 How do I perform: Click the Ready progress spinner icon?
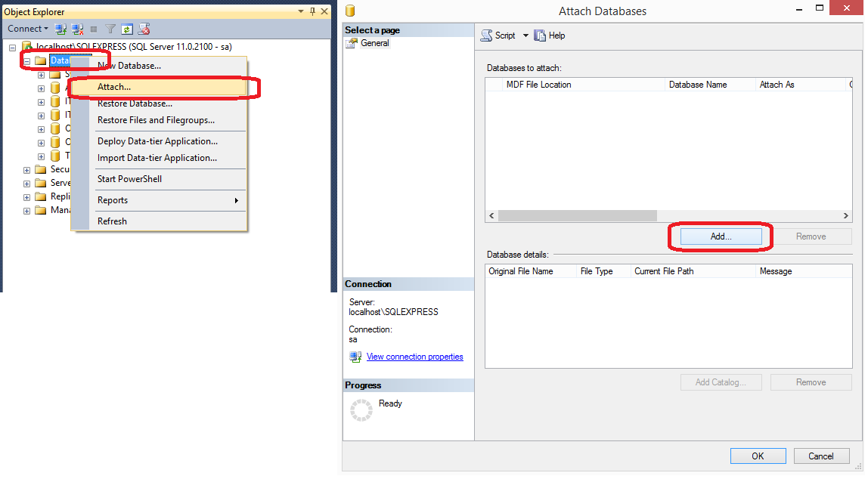361,409
